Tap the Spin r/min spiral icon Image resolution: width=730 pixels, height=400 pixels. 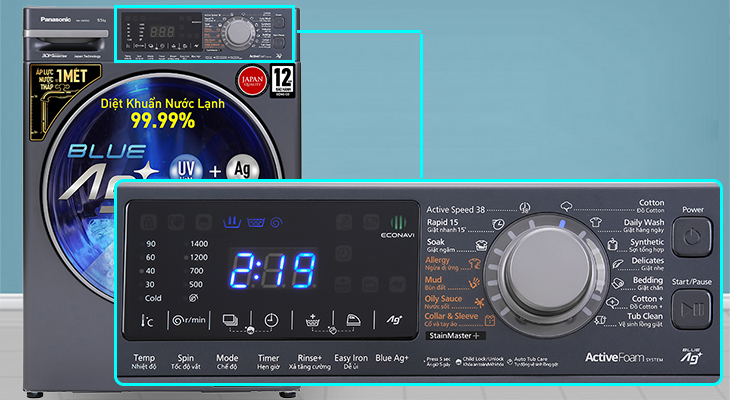point(189,320)
